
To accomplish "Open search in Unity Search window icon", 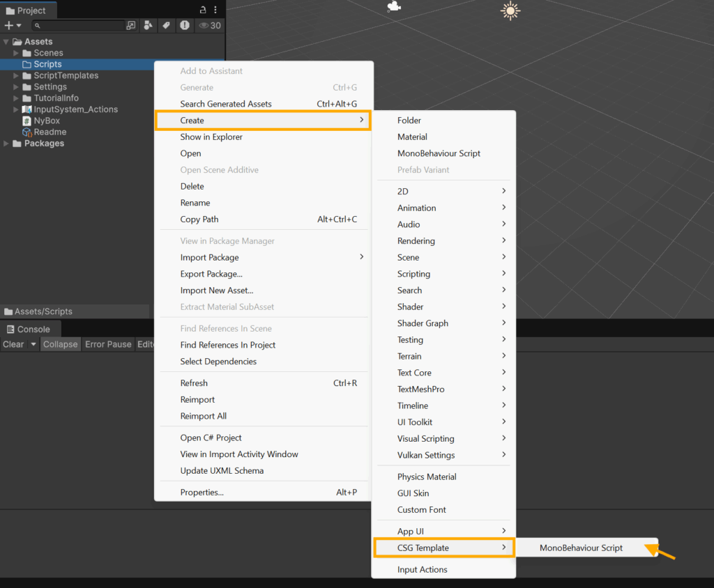I will pyautogui.click(x=130, y=26).
